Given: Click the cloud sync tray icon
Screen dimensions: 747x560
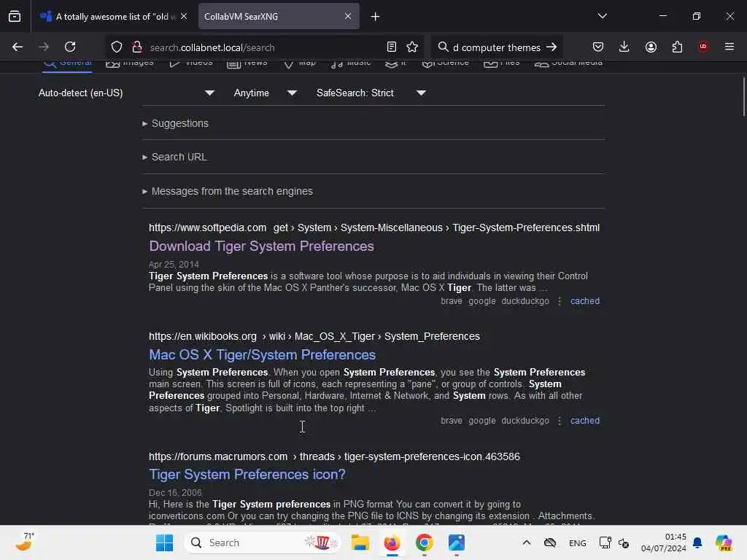Looking at the screenshot, I should [550, 542].
